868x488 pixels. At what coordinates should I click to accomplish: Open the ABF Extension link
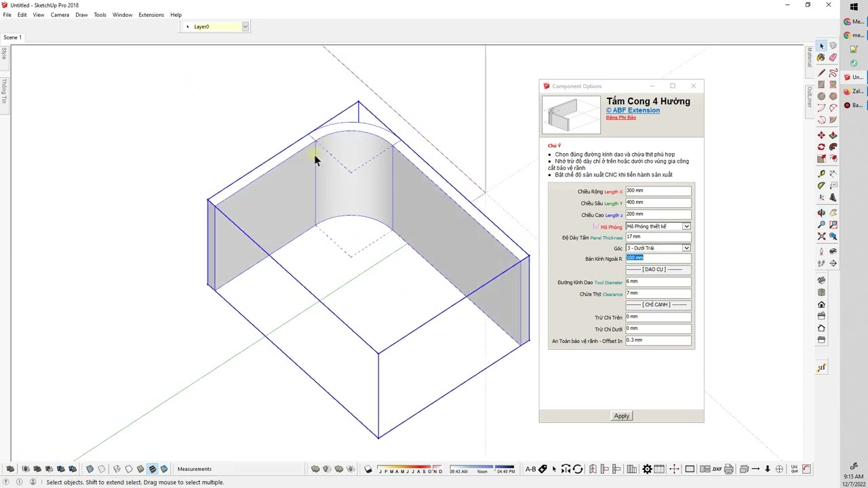pyautogui.click(x=633, y=110)
